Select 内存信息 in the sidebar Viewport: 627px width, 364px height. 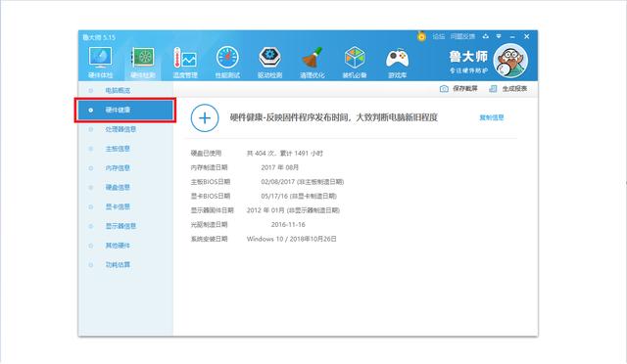[125, 168]
